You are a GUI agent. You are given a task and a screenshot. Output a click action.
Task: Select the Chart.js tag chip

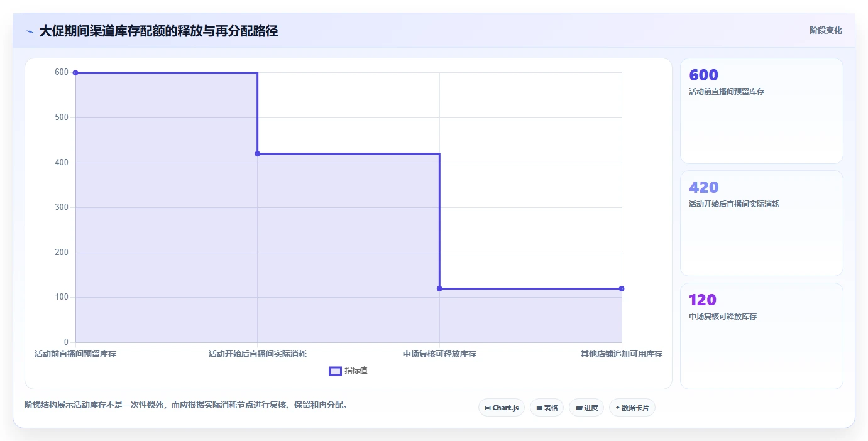point(502,408)
